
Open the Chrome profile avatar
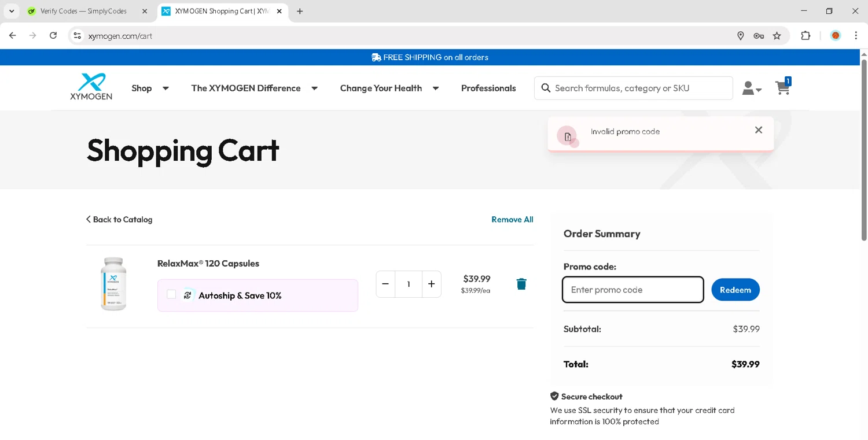coord(836,36)
